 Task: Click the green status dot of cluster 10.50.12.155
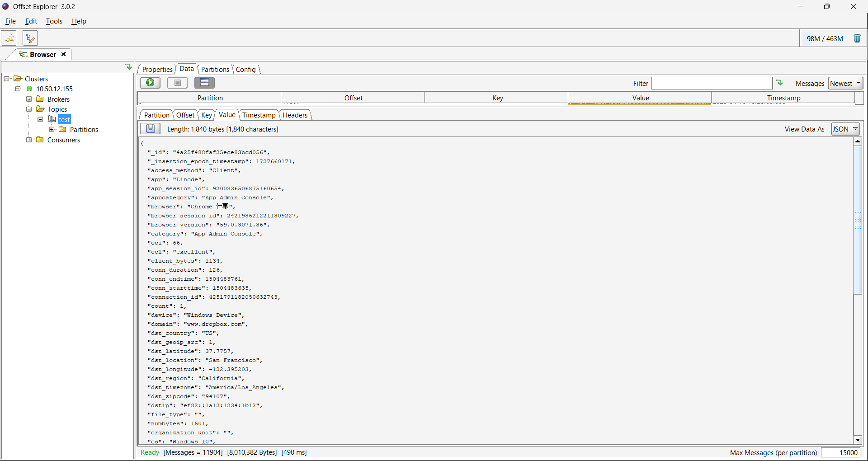tap(29, 89)
